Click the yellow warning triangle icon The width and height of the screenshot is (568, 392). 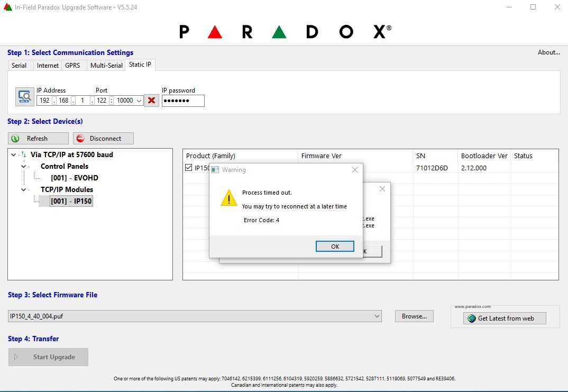coord(228,198)
